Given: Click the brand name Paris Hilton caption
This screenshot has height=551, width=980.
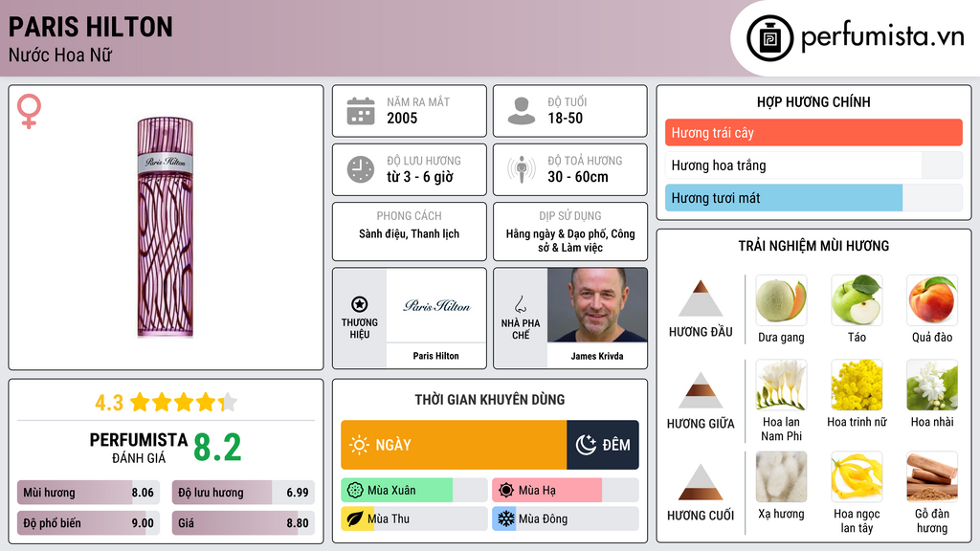Looking at the screenshot, I should (435, 356).
